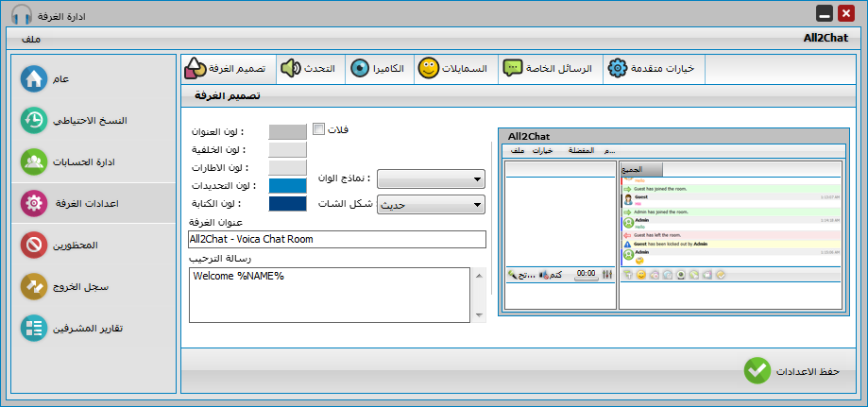The image size is (868, 407).
Task: Click the green checkmark save icon
Action: 757,370
